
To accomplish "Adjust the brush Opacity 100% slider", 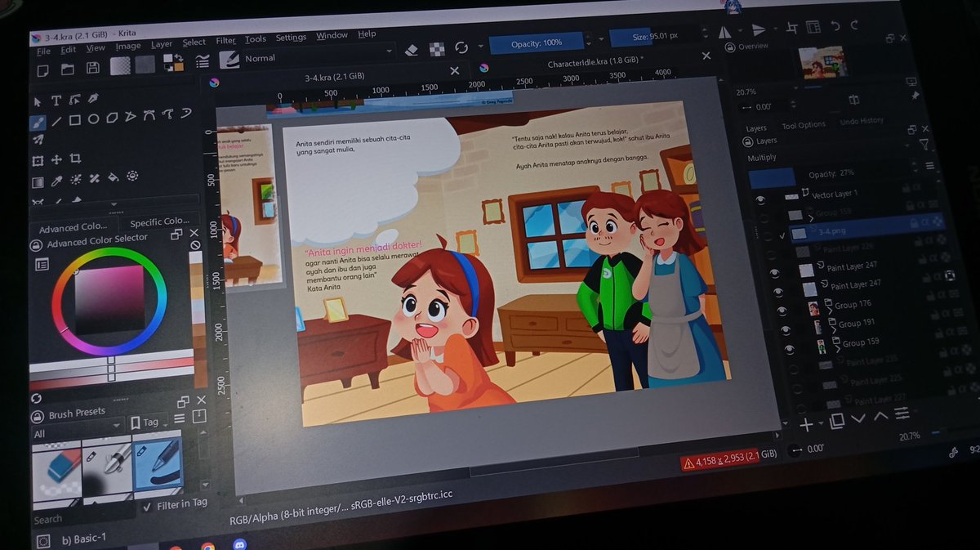I will 537,42.
